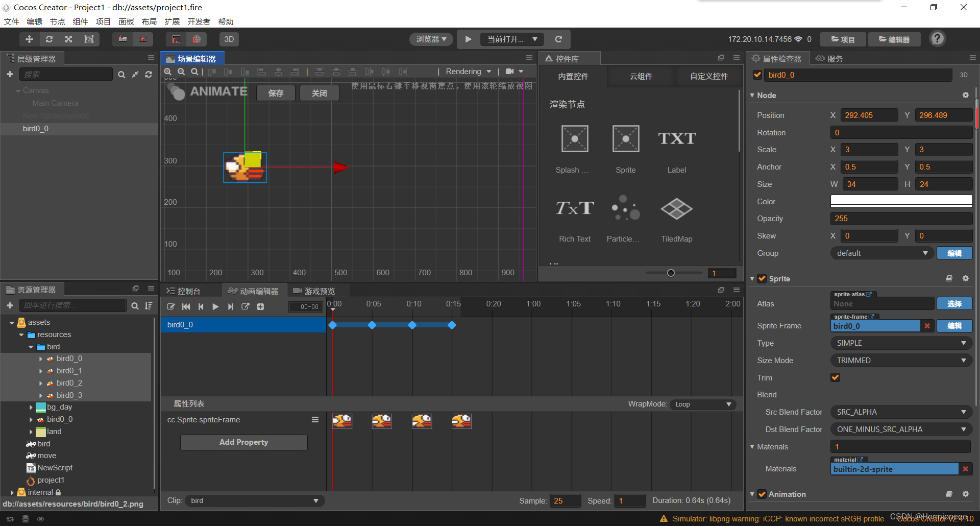Zoom out the scene editor
Screen dimensions: 980x526
[181, 71]
